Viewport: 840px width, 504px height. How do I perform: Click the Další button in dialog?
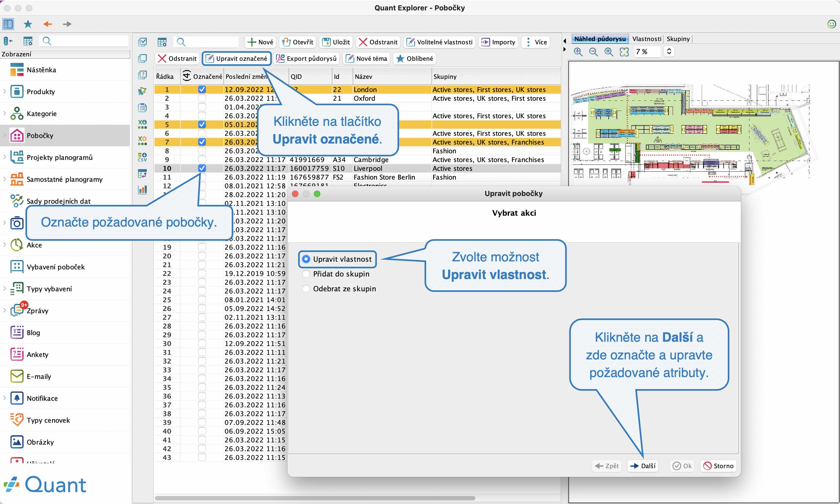click(x=643, y=466)
